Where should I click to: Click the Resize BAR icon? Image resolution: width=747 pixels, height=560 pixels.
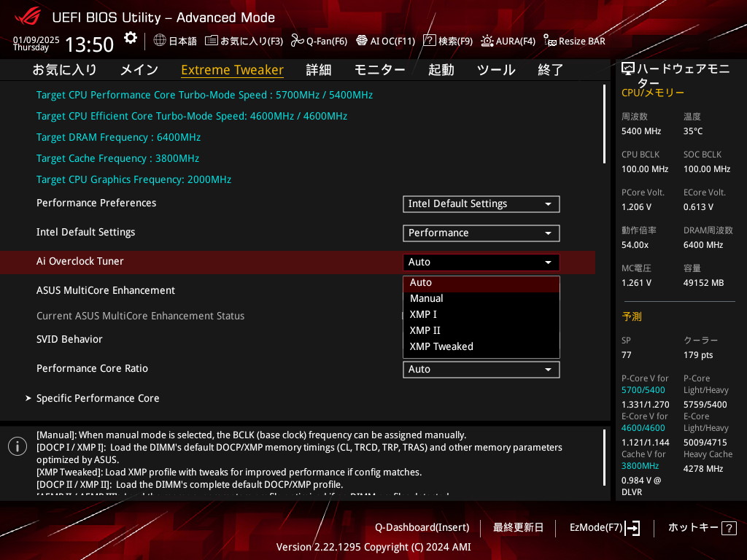point(550,41)
